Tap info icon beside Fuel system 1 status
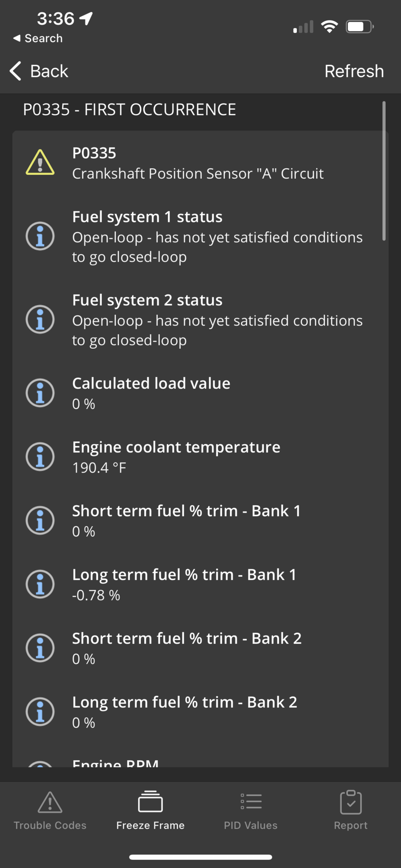The width and height of the screenshot is (401, 868). [x=40, y=236]
